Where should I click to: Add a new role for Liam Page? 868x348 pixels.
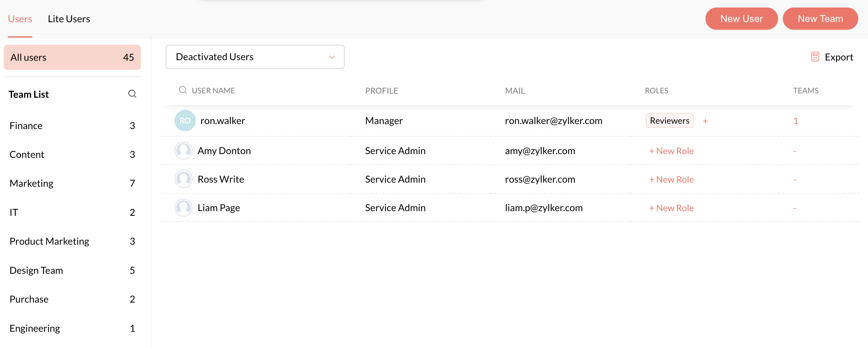[x=671, y=208]
